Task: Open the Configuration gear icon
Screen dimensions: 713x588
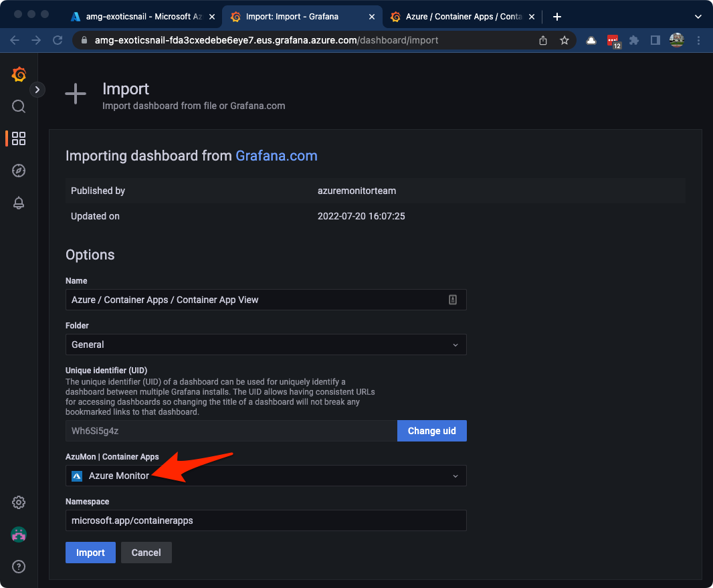Action: click(19, 502)
